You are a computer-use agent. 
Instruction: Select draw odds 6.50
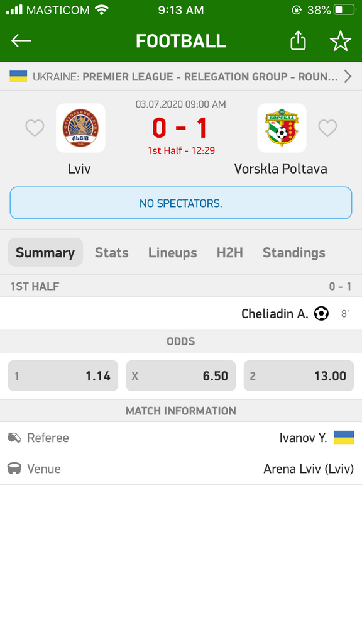click(x=181, y=376)
